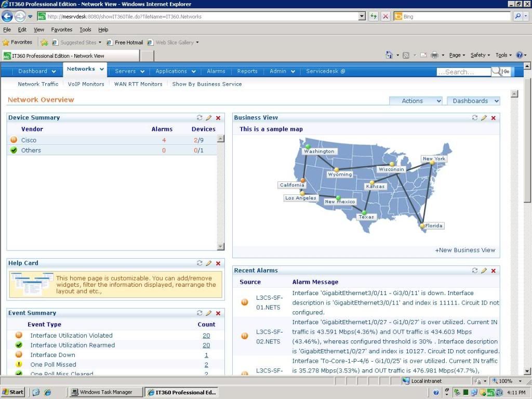Screen dimensions: 532x399
Task: Select Show By Business Service
Action: tap(207, 84)
